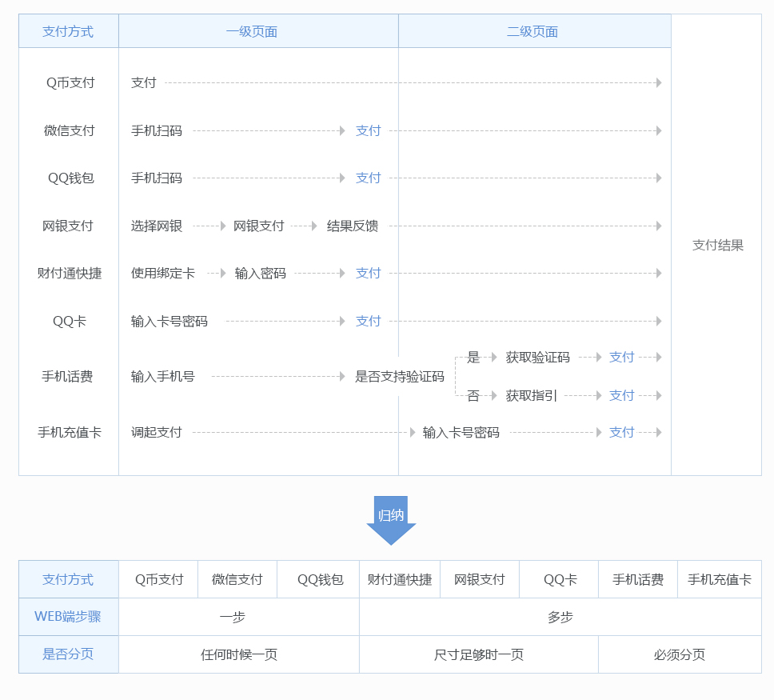The image size is (774, 700).
Task: Click the 获取验证码 step
Action: coord(537,357)
